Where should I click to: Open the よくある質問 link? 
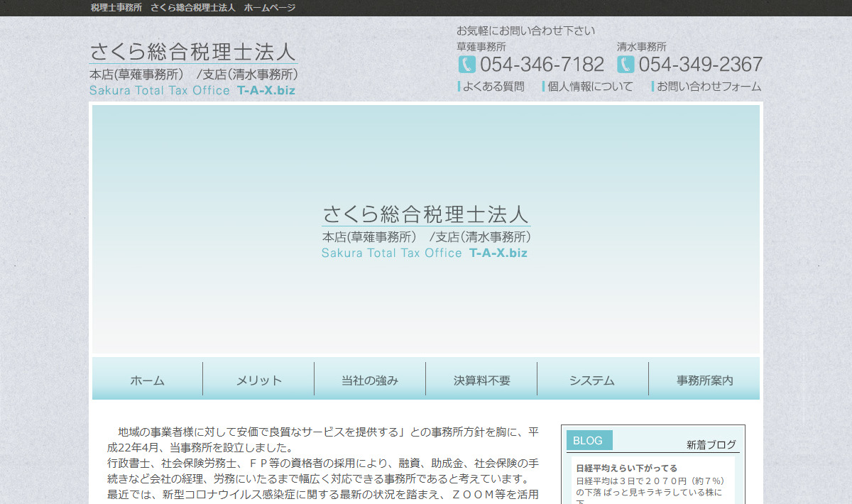point(493,87)
